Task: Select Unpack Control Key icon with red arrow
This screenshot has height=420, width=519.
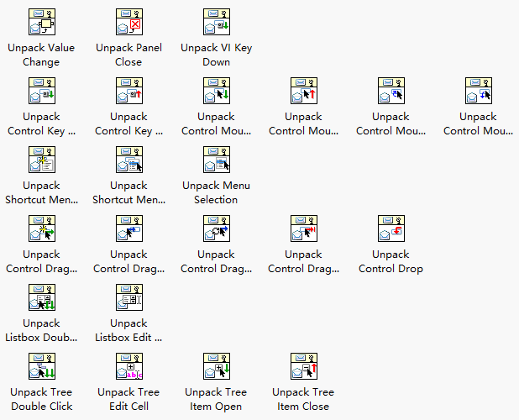Action: pyautogui.click(x=129, y=91)
